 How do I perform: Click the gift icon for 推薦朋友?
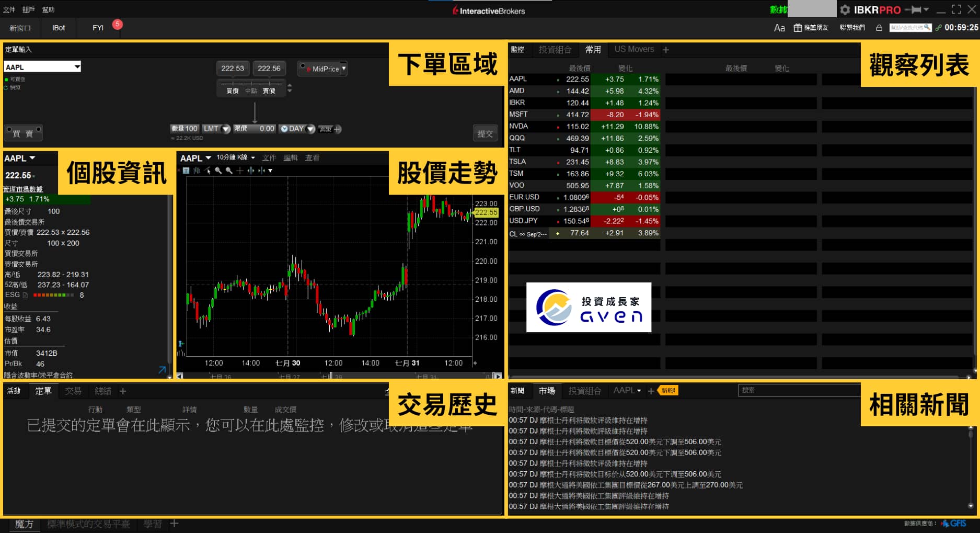coord(798,28)
